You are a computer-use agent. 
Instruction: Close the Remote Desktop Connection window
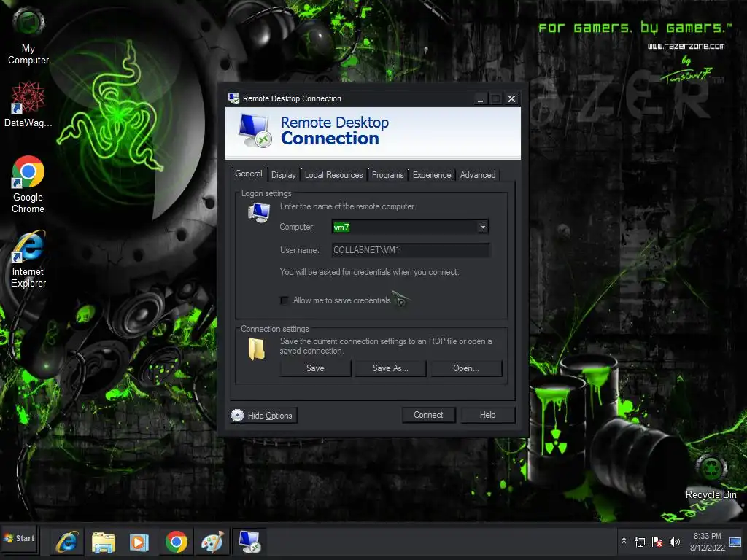point(511,98)
